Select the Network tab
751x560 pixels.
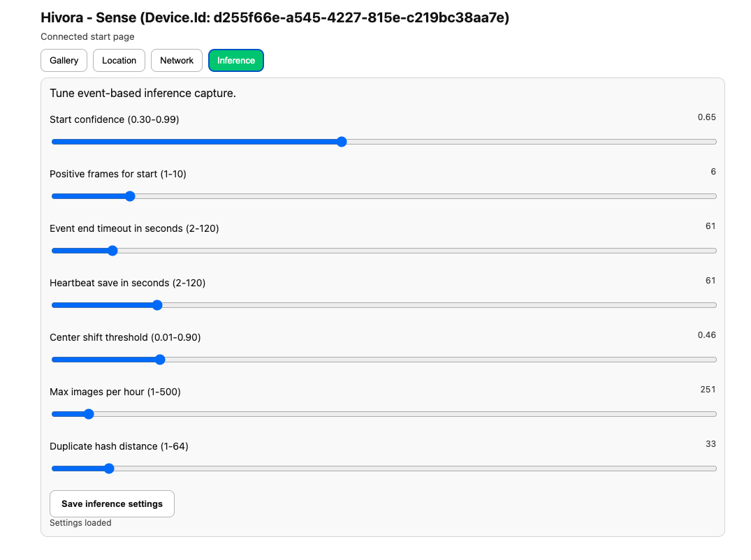(x=177, y=61)
